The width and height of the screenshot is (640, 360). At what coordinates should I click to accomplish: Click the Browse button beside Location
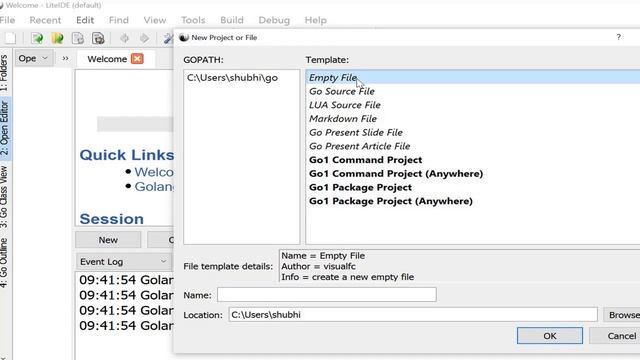pyautogui.click(x=622, y=315)
